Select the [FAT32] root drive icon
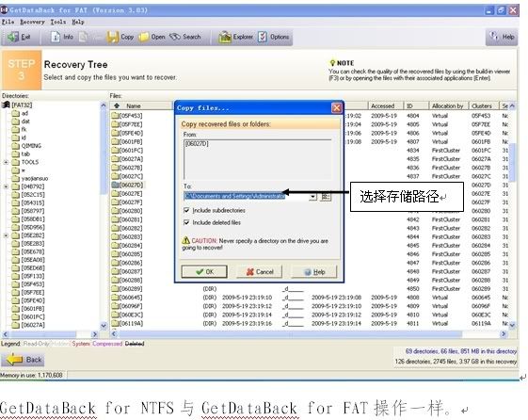 click(6, 105)
